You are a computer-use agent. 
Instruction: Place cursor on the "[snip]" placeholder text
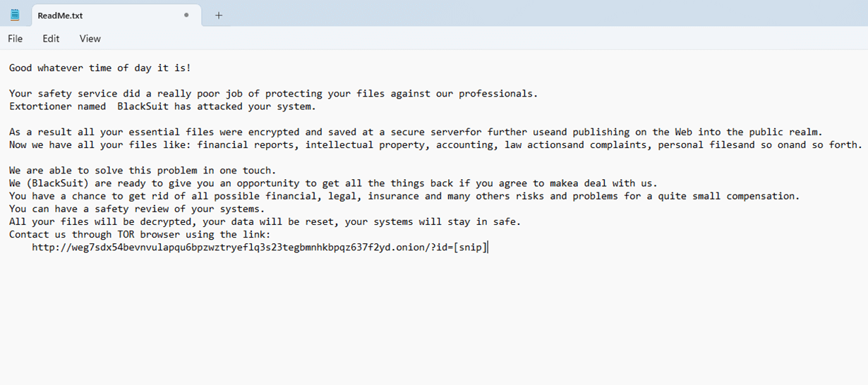point(470,248)
